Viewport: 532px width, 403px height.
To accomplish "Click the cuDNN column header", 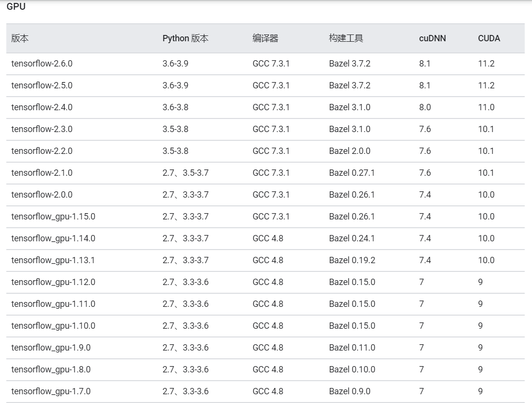I will (x=432, y=38).
